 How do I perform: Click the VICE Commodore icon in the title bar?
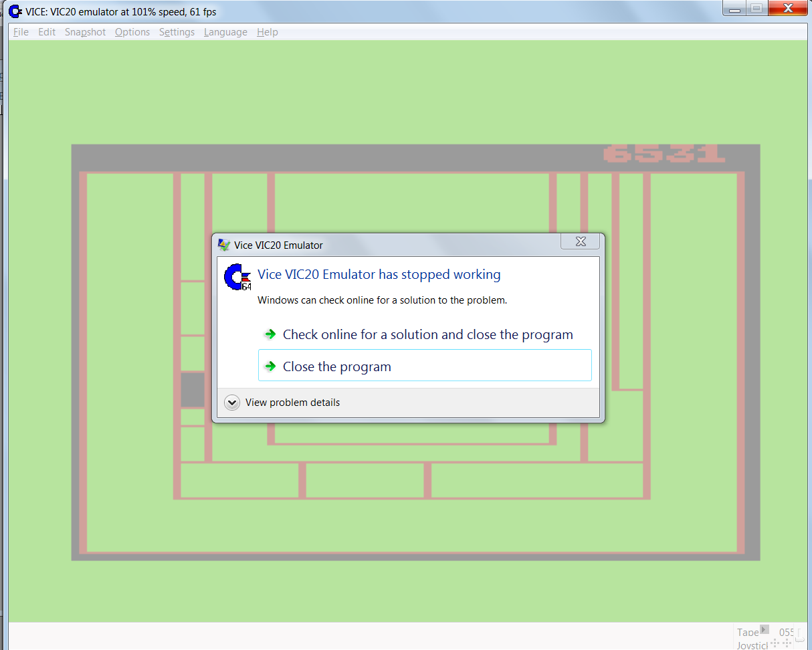(15, 11)
